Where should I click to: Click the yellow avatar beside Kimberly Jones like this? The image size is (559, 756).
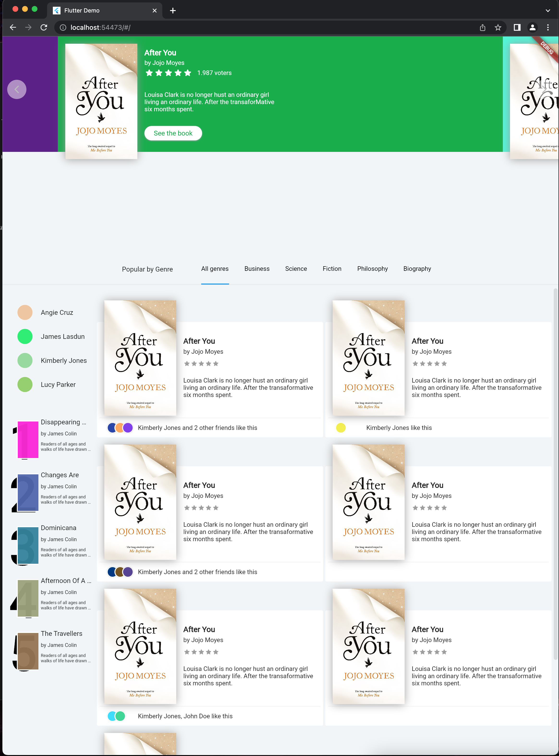[341, 428]
